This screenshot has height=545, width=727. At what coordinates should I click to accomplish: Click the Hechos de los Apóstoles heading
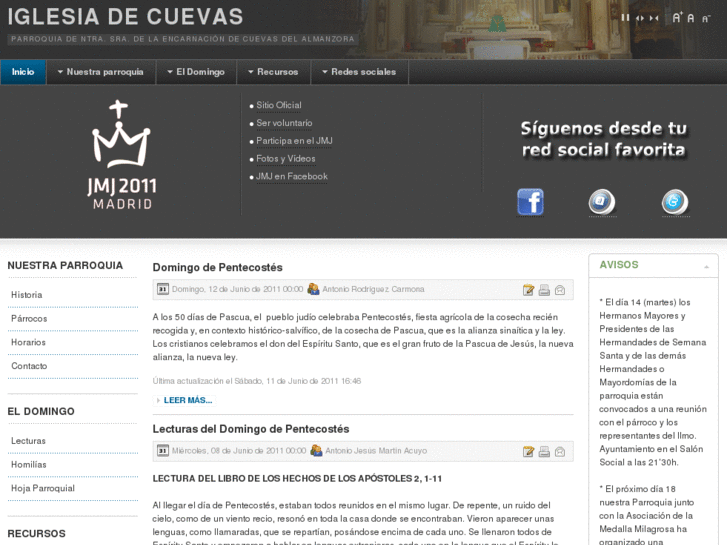tap(297, 479)
